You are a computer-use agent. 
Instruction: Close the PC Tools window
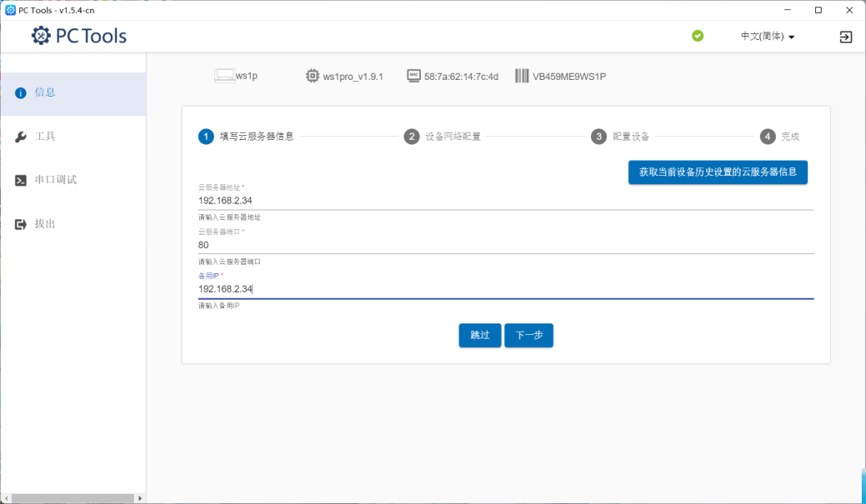[849, 10]
